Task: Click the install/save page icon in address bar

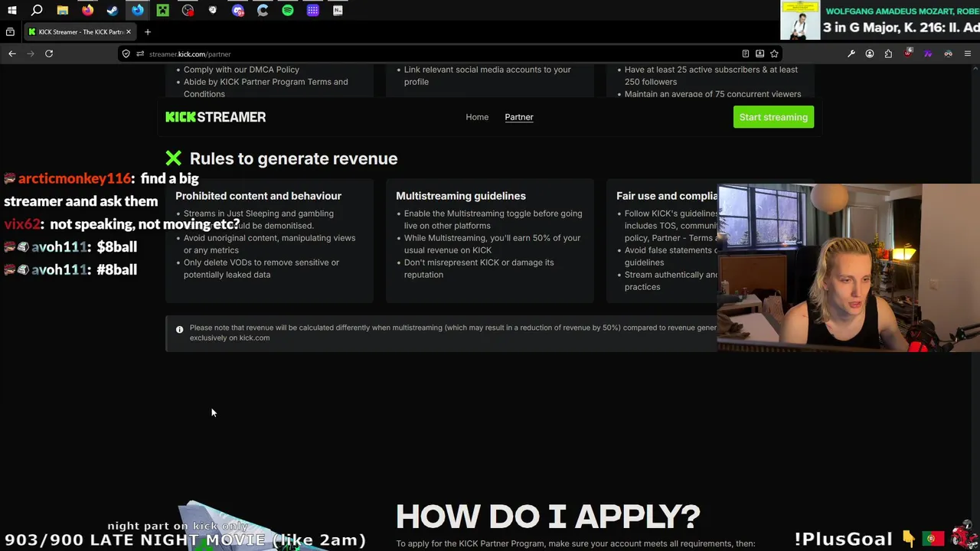Action: coord(759,54)
